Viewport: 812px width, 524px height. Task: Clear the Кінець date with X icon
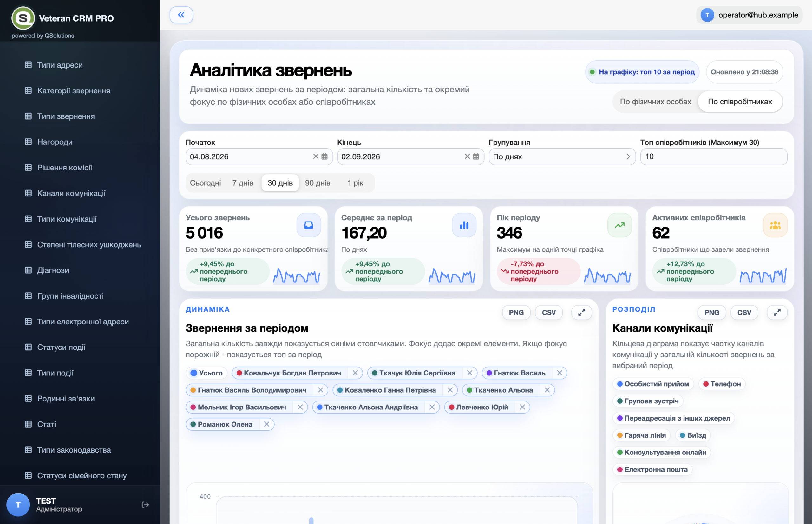pos(467,156)
